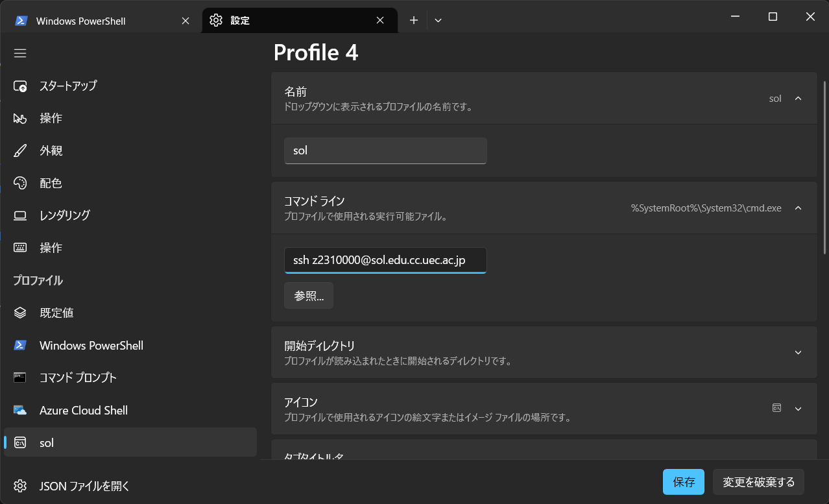Image resolution: width=829 pixels, height=504 pixels.
Task: Open the new tab dropdown arrow
Action: (x=438, y=21)
